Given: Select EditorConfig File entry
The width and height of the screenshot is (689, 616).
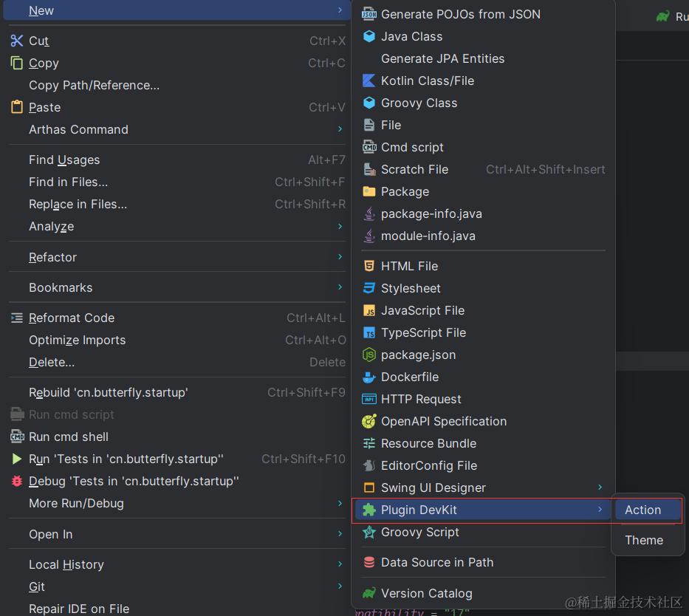Looking at the screenshot, I should pyautogui.click(x=484, y=465).
